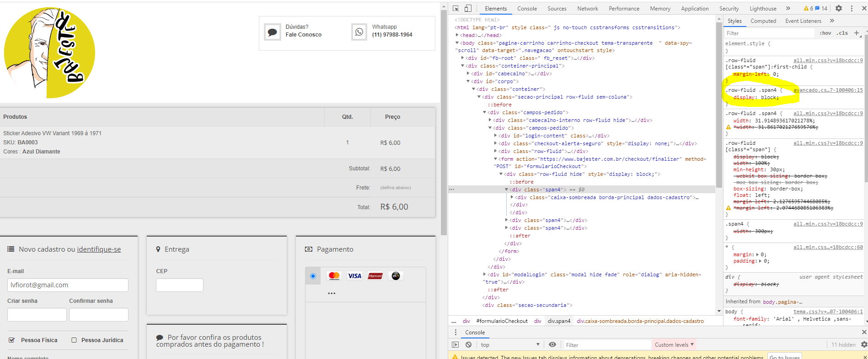Open console drawer three-dot menu
Screen dimensions: 868x359
click(x=455, y=332)
